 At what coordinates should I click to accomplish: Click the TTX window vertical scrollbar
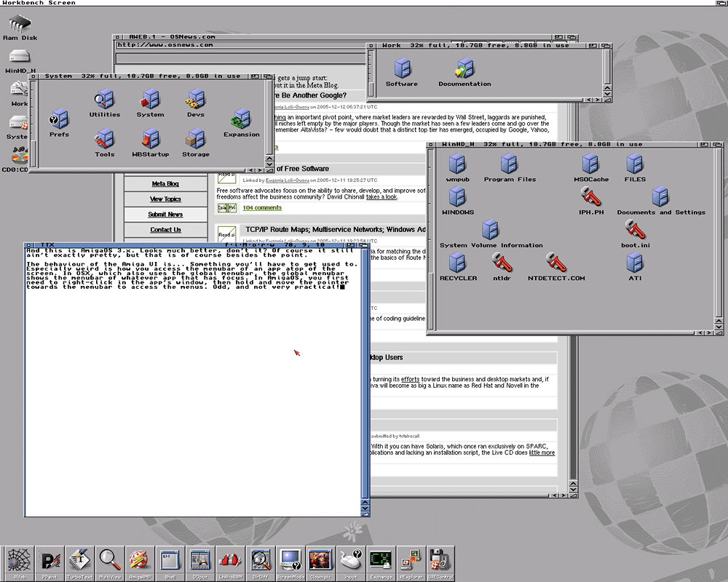point(365,374)
